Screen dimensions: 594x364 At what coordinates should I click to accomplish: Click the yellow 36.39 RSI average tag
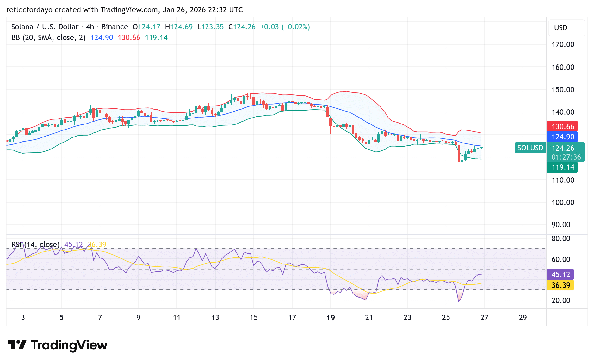point(560,285)
